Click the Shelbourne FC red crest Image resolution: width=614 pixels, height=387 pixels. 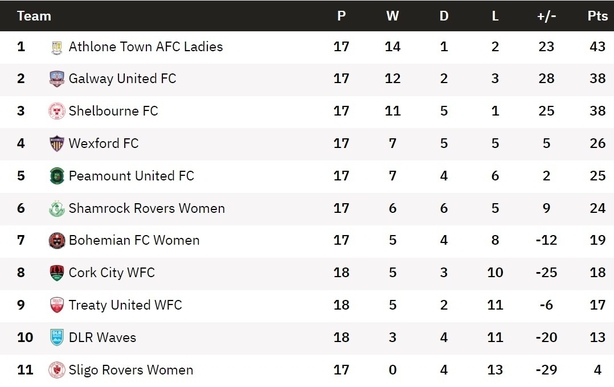[x=57, y=111]
